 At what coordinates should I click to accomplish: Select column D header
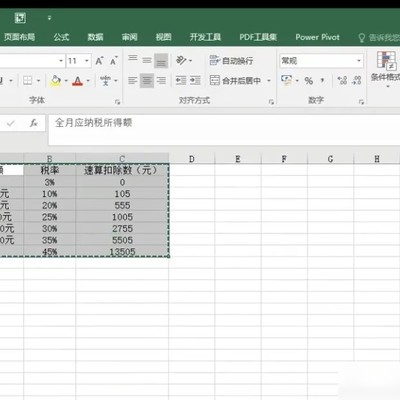192,159
